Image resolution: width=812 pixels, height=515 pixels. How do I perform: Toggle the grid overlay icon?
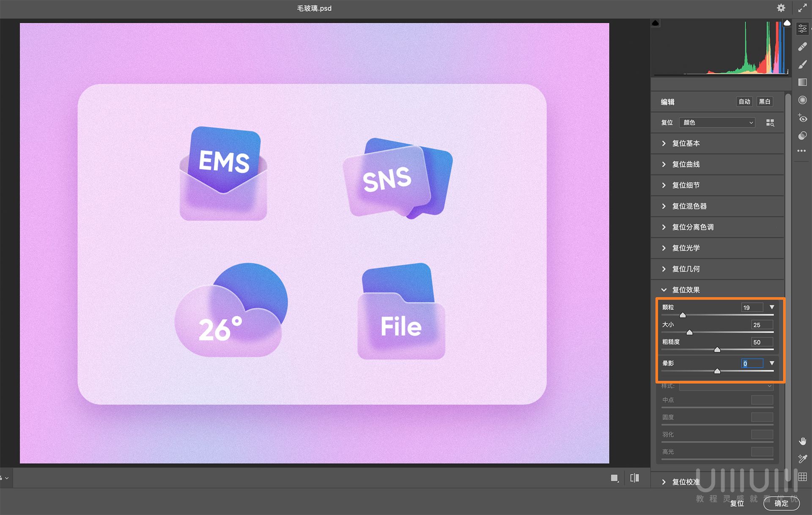(x=802, y=477)
